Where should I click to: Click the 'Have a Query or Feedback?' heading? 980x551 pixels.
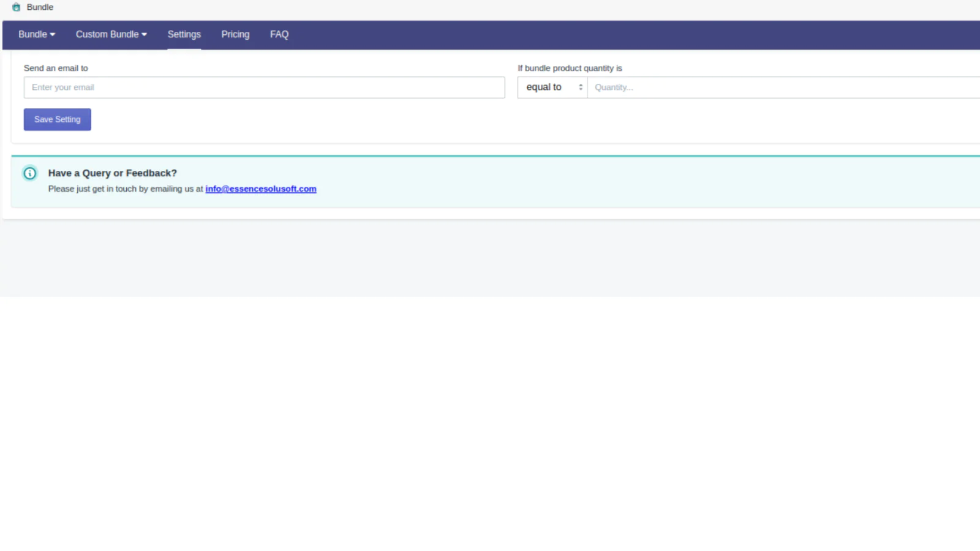(x=113, y=173)
